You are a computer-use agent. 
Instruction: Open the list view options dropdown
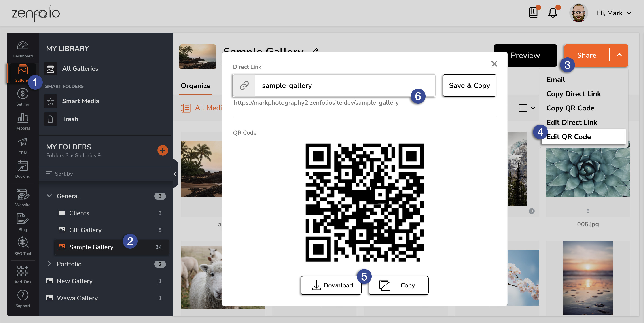(x=527, y=108)
